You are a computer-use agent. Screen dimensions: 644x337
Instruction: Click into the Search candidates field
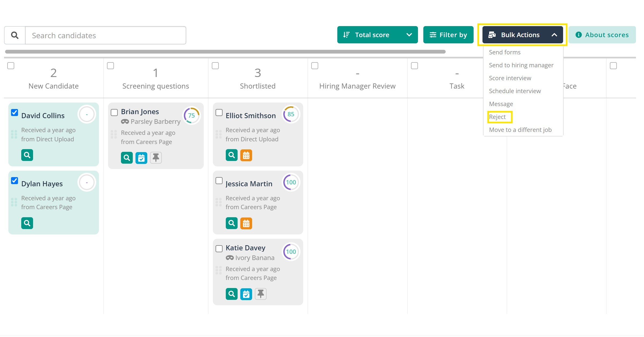tap(106, 35)
